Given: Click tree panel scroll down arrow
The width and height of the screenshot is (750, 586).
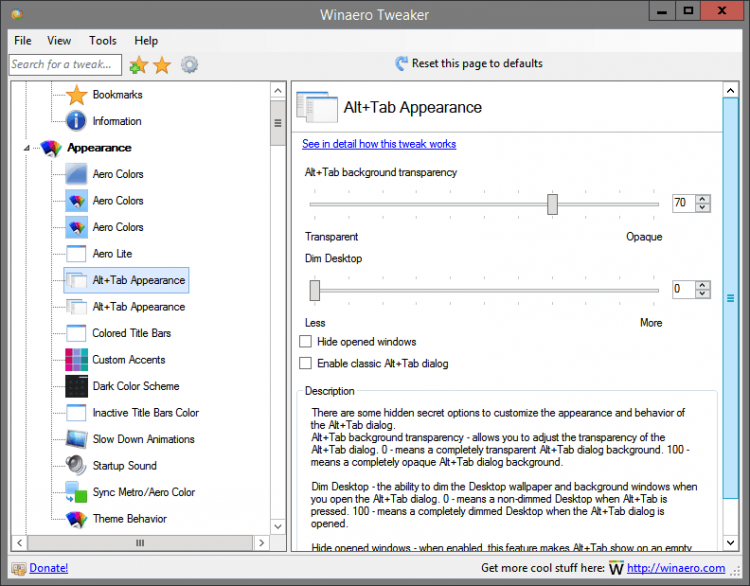Looking at the screenshot, I should (x=278, y=526).
